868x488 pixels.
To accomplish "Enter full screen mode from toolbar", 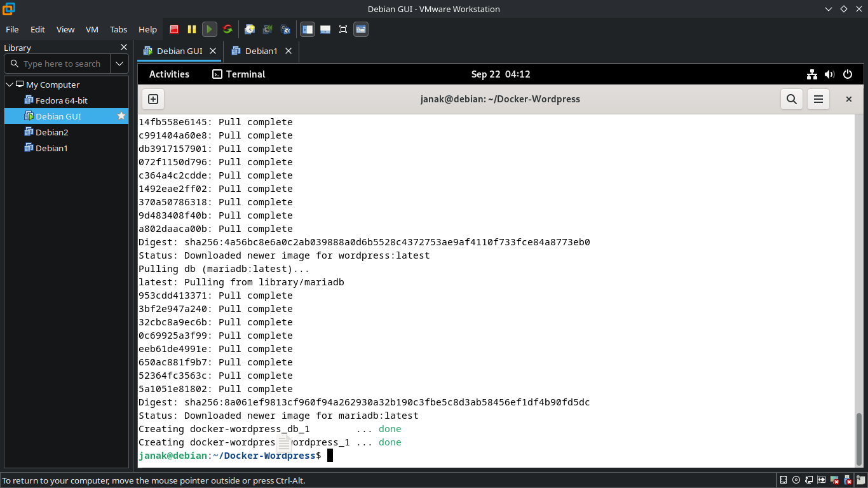I will point(343,29).
